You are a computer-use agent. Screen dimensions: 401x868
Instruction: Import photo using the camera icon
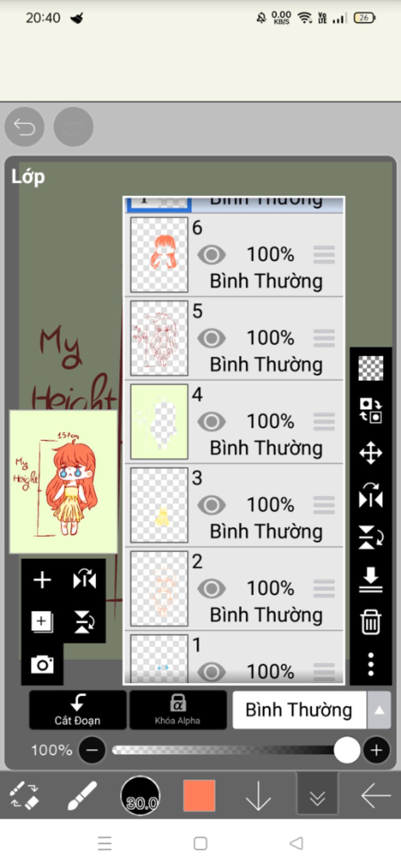pos(42,664)
